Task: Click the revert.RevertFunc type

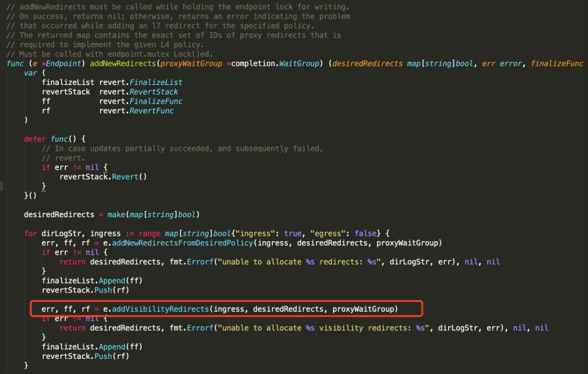Action: (136, 110)
